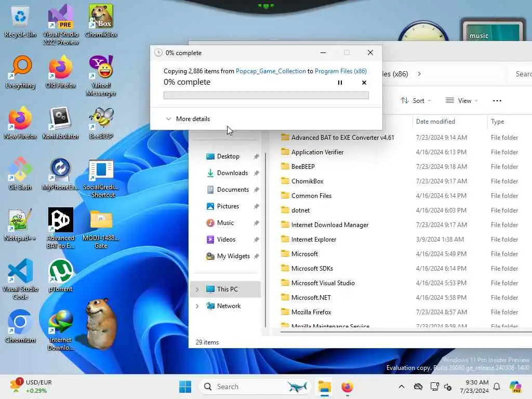Click the Konfabulator desktop icon
This screenshot has height=399, width=532.
tap(61, 124)
